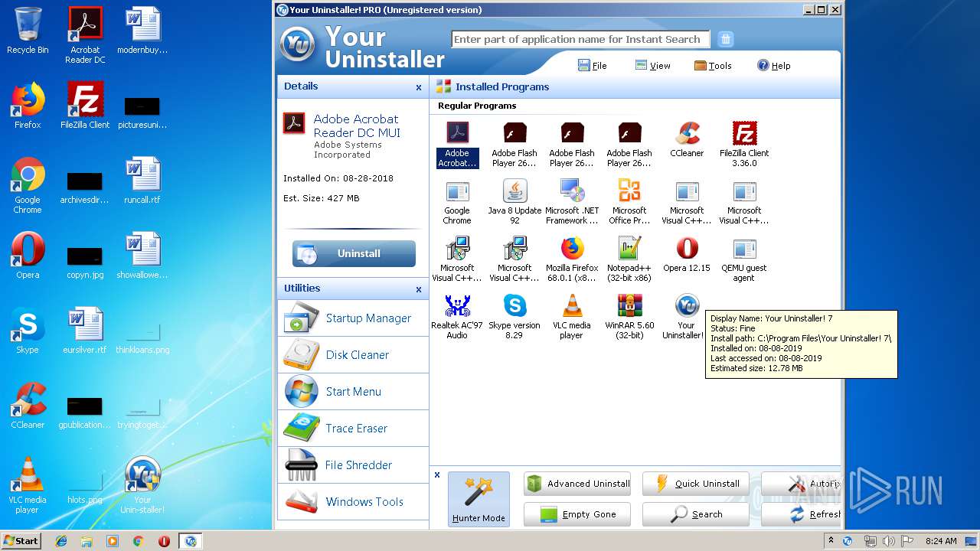The width and height of the screenshot is (980, 551).
Task: Open eursilver.rtf desktop file
Action: coord(85,331)
